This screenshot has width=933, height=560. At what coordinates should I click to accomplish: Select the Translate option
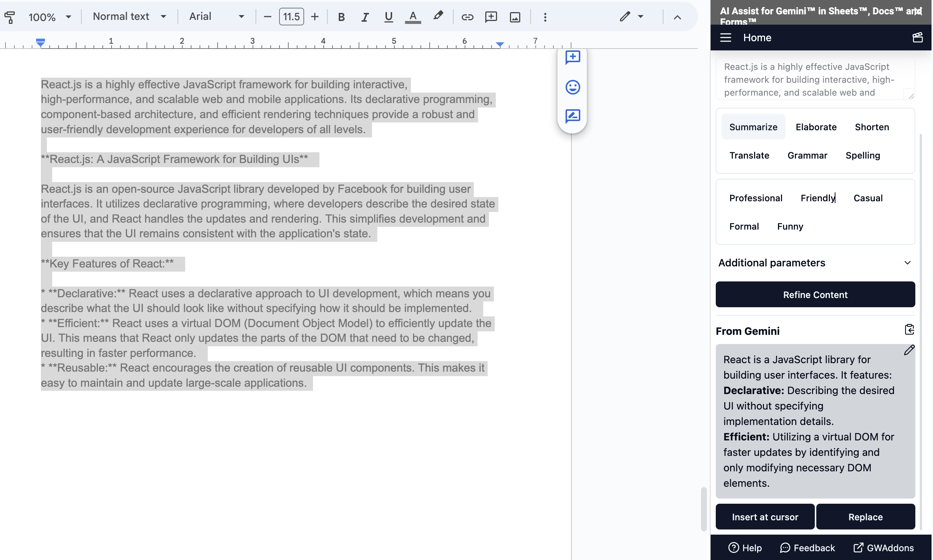coord(749,156)
